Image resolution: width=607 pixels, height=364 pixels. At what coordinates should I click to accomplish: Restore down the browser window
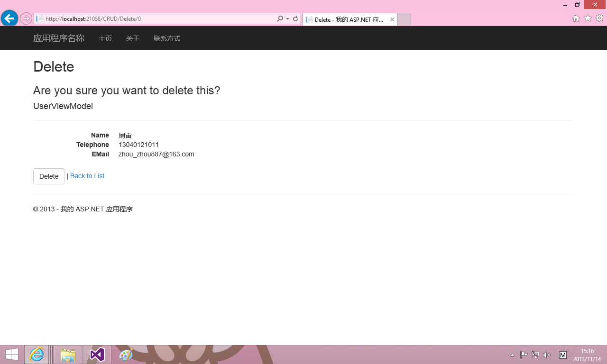click(x=578, y=5)
